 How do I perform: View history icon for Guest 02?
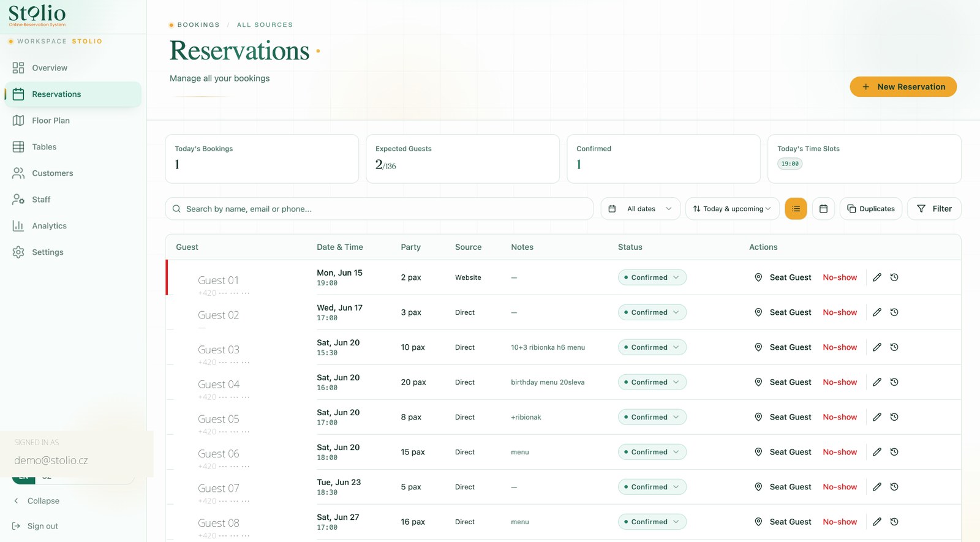pos(894,312)
